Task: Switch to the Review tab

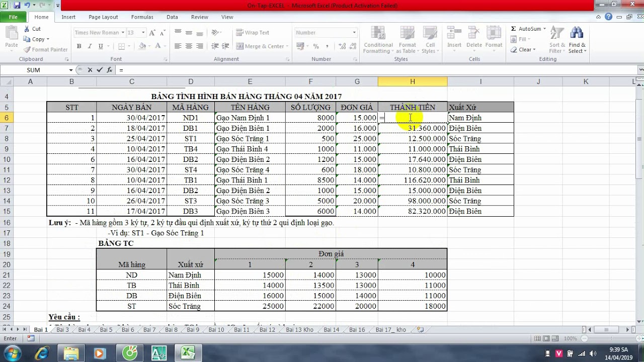Action: click(x=199, y=17)
